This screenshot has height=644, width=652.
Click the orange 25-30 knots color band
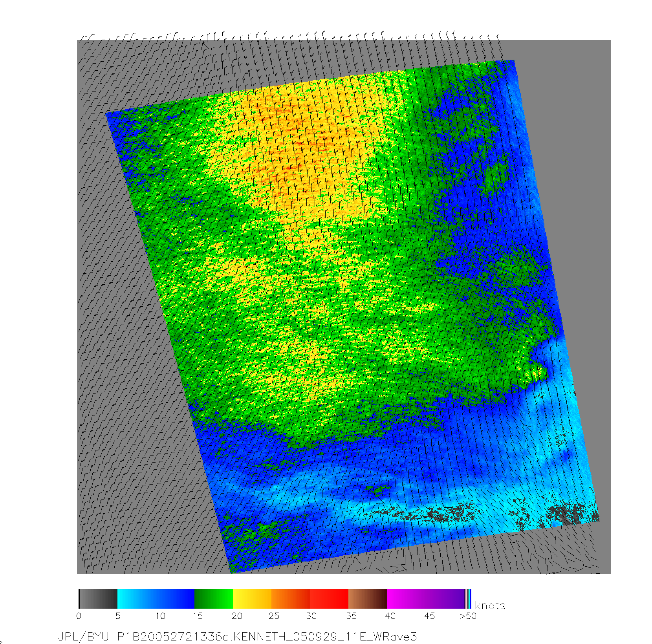point(291,599)
